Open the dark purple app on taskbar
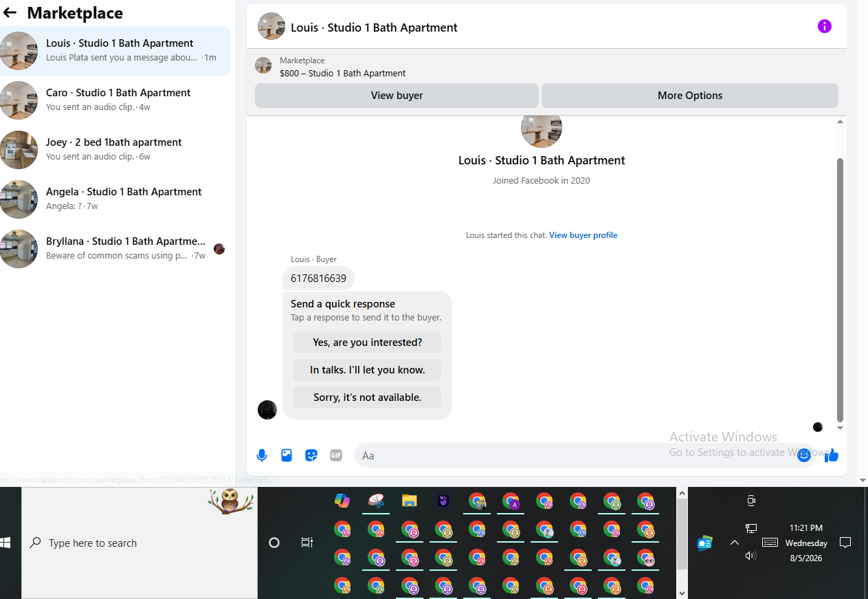This screenshot has width=868, height=599. click(x=443, y=501)
